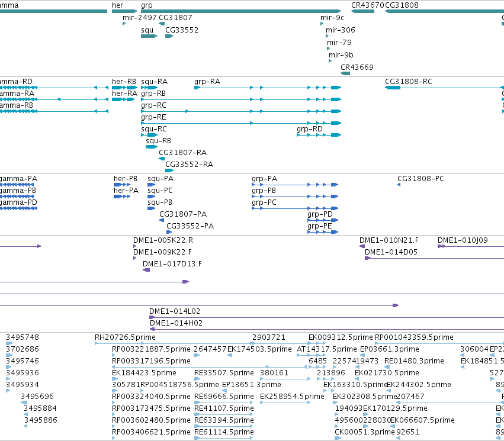
Task: Open the RP003602480.5prime EST label
Action: 151,420
